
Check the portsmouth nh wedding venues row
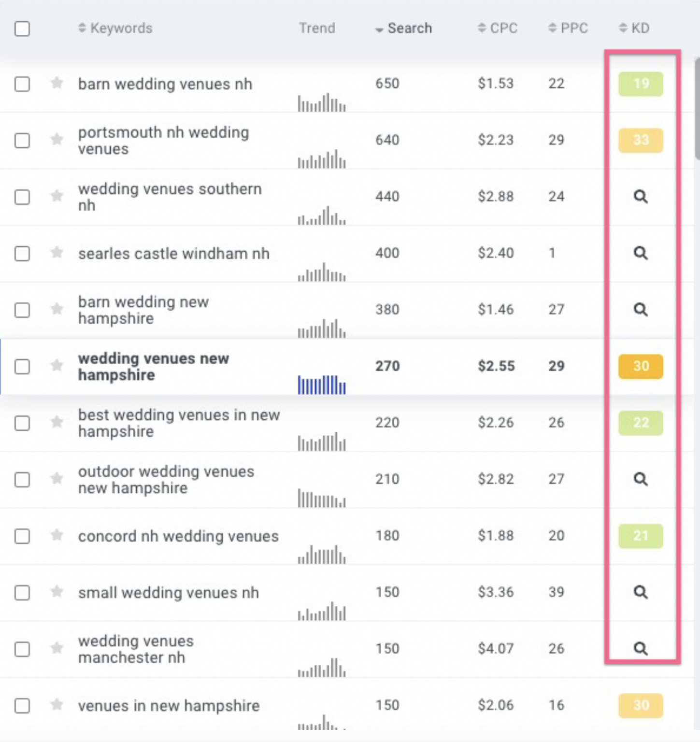(22, 141)
